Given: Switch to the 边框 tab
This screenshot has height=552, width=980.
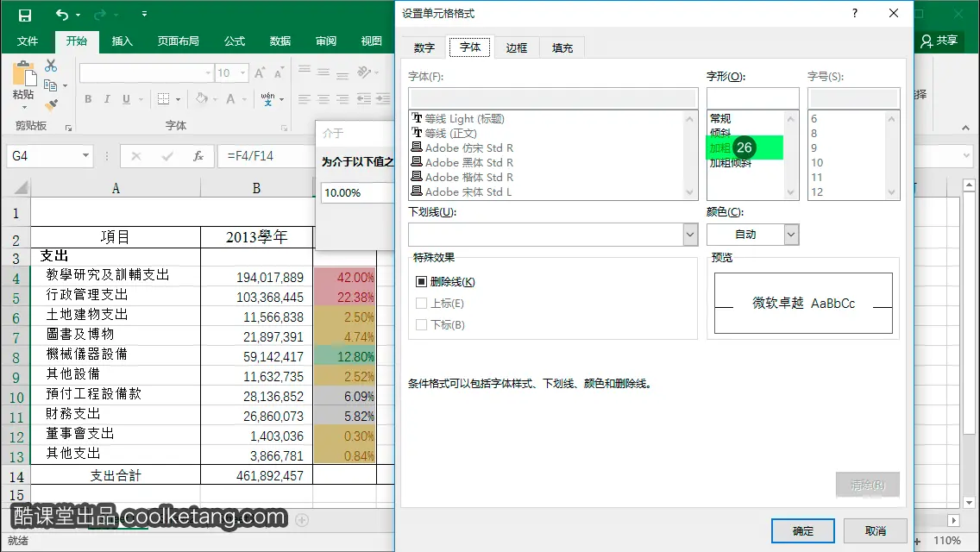Looking at the screenshot, I should coord(516,48).
